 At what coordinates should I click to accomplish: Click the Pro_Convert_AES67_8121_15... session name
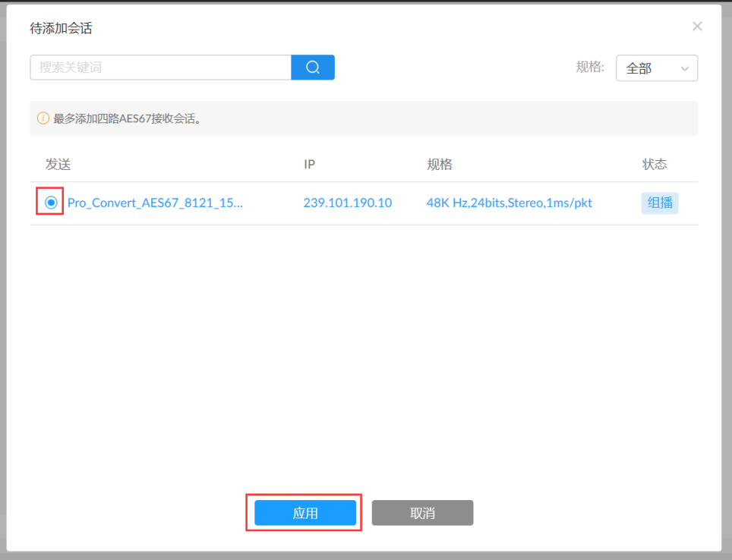(155, 203)
